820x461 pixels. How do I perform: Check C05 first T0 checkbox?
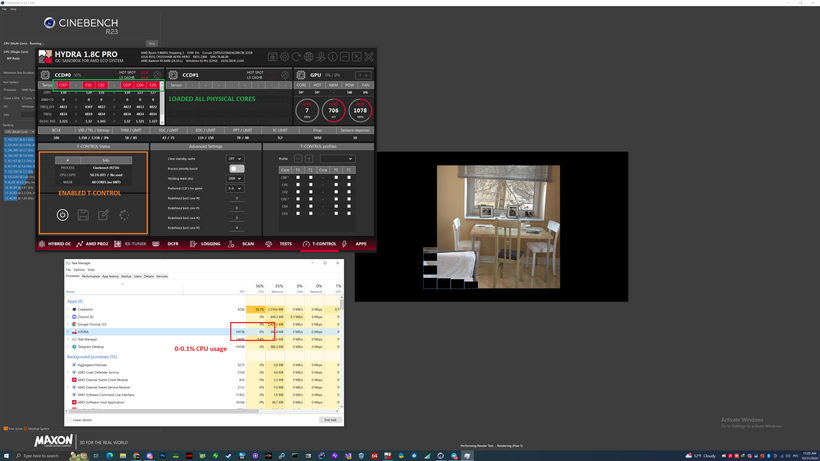[x=298, y=213]
